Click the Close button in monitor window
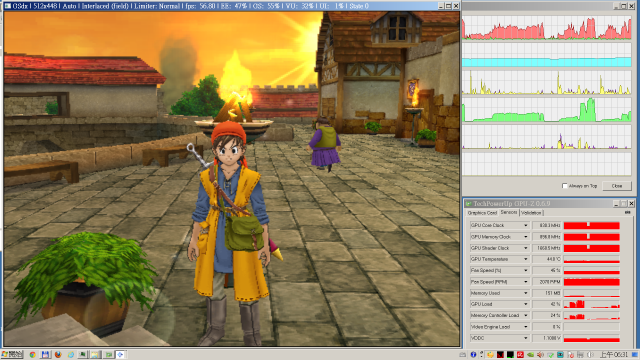Image resolution: width=640 pixels, height=360 pixels. (x=617, y=186)
